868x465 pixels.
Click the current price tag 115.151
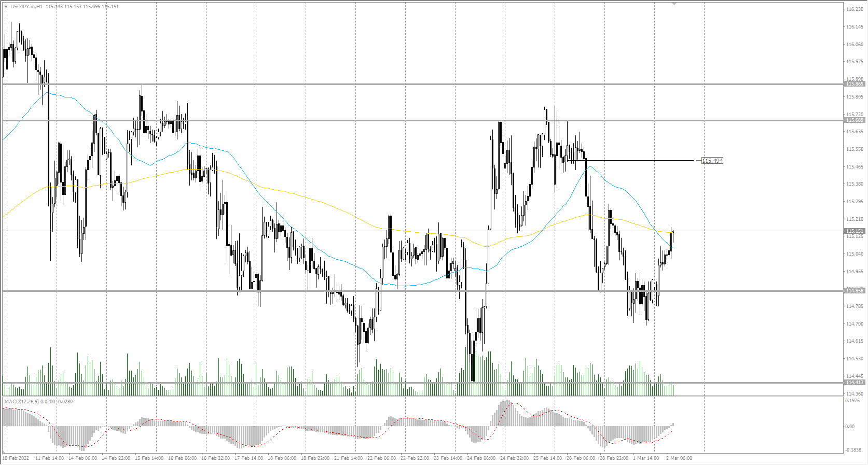tap(855, 231)
